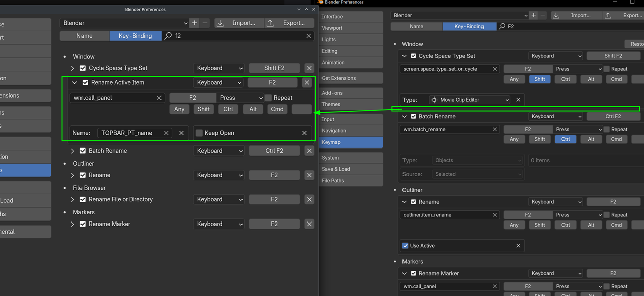Viewport: 644px width, 296px height.
Task: Clear the outliner.item_rename identifier field
Action: (495, 215)
